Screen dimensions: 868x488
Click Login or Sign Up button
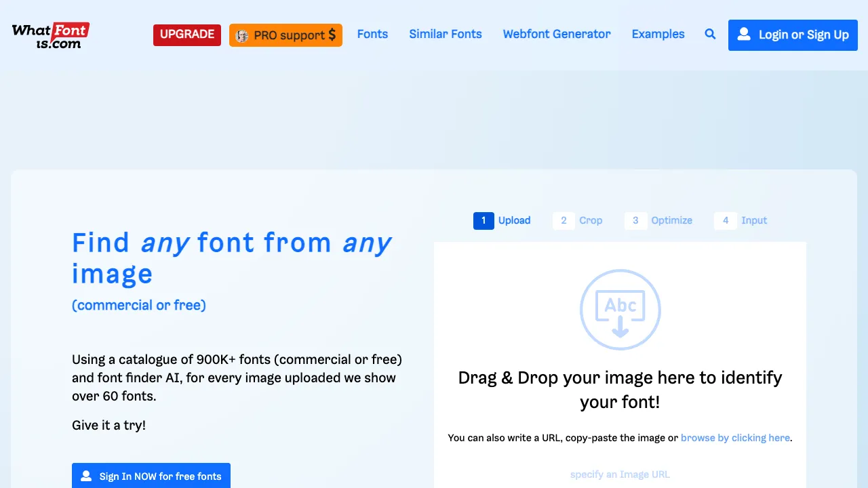point(793,35)
